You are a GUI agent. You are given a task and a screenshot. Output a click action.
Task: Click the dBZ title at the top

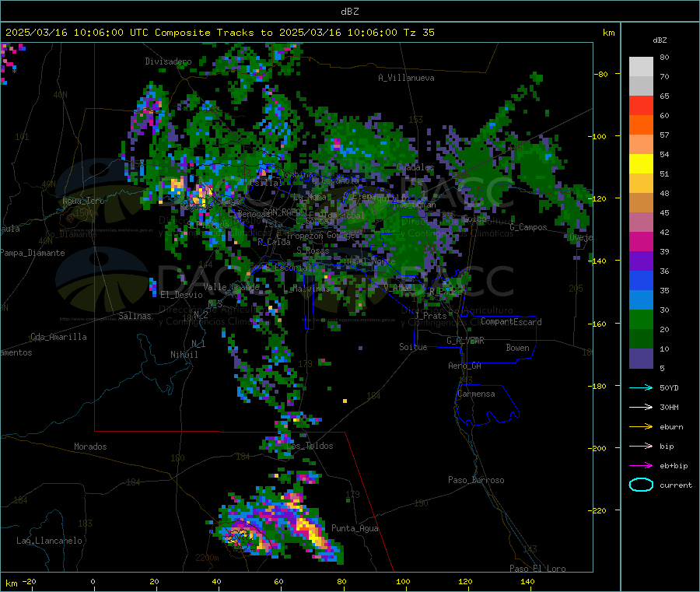click(349, 12)
